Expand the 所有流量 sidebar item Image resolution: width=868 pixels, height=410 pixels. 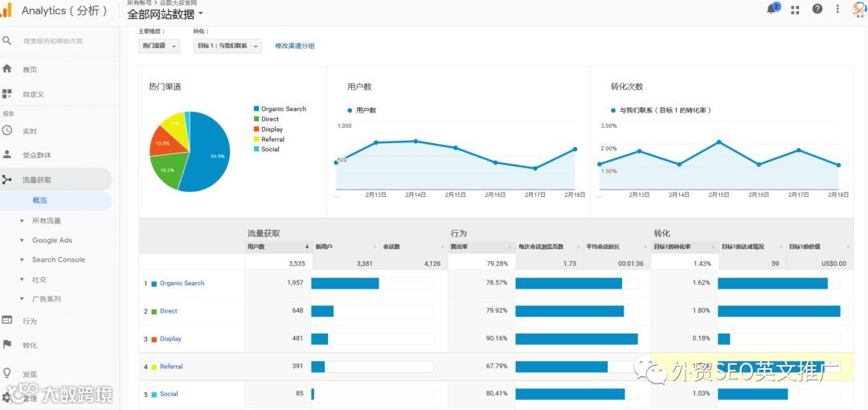coord(22,220)
